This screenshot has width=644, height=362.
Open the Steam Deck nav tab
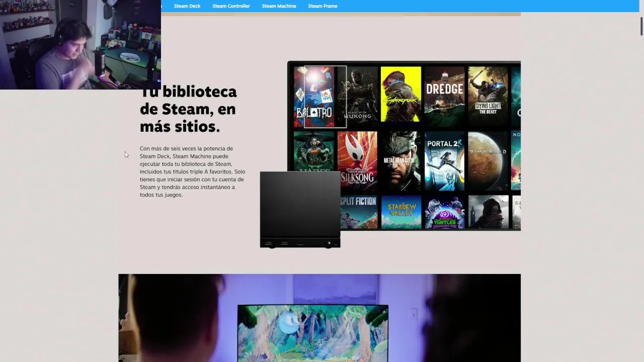[187, 6]
